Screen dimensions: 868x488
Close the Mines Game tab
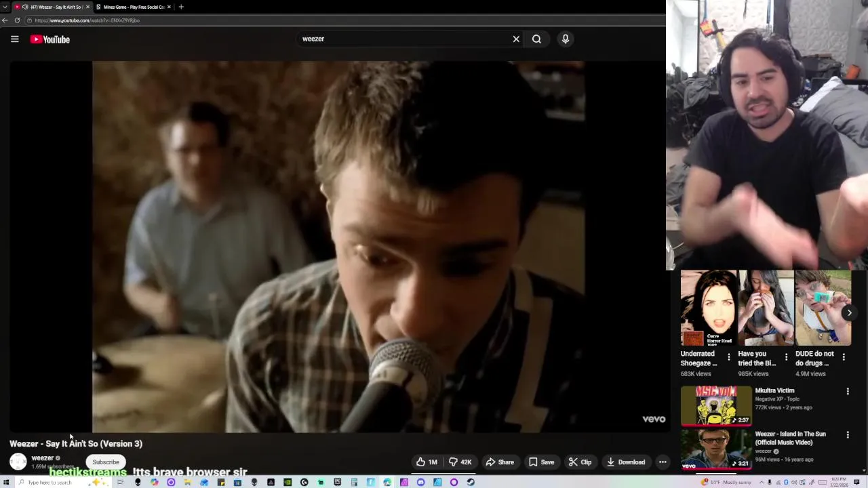(x=170, y=7)
